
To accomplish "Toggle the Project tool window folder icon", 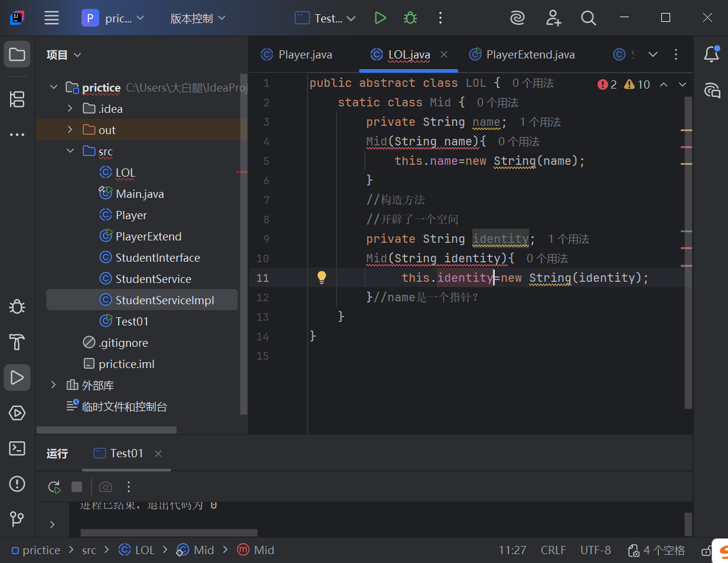I will 17,54.
